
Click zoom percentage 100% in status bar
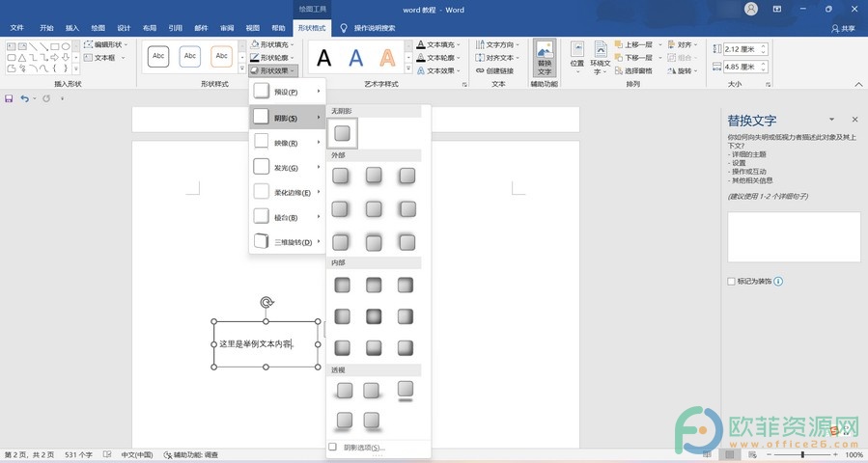click(854, 454)
